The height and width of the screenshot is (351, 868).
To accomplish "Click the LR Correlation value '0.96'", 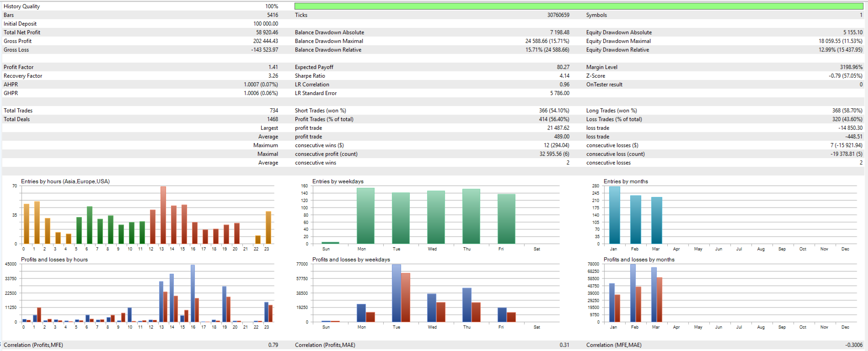I will pos(564,85).
